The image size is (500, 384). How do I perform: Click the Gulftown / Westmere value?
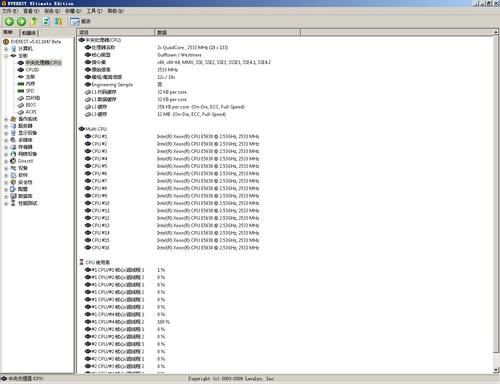[179, 55]
